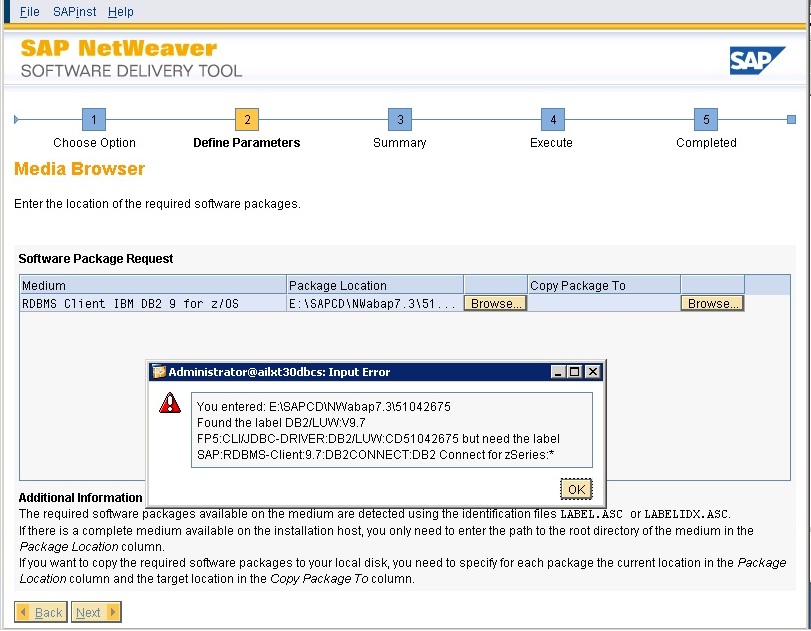Go Back to the previous step
Image resolution: width=811 pixels, height=631 pixels.
(41, 612)
